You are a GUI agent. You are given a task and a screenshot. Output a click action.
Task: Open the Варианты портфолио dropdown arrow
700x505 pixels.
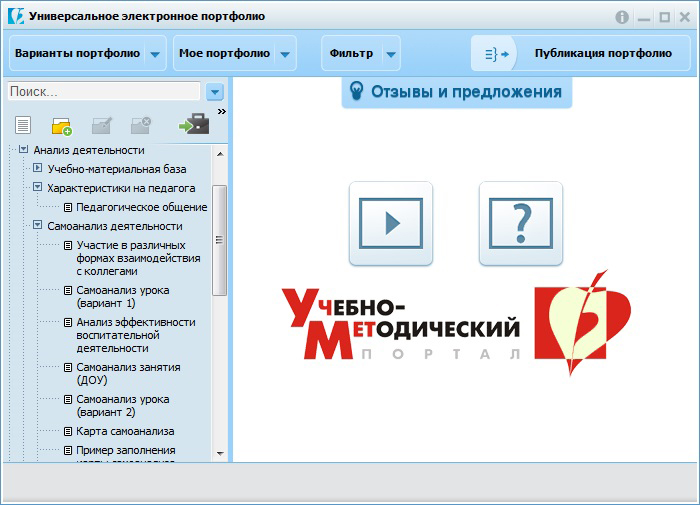(155, 54)
